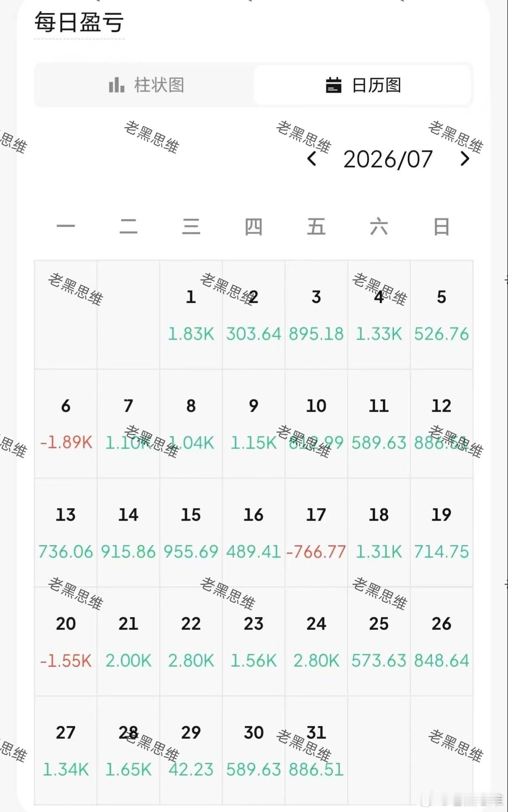508x812 pixels.
Task: Go to previous month with left chevron
Action: coord(311,159)
